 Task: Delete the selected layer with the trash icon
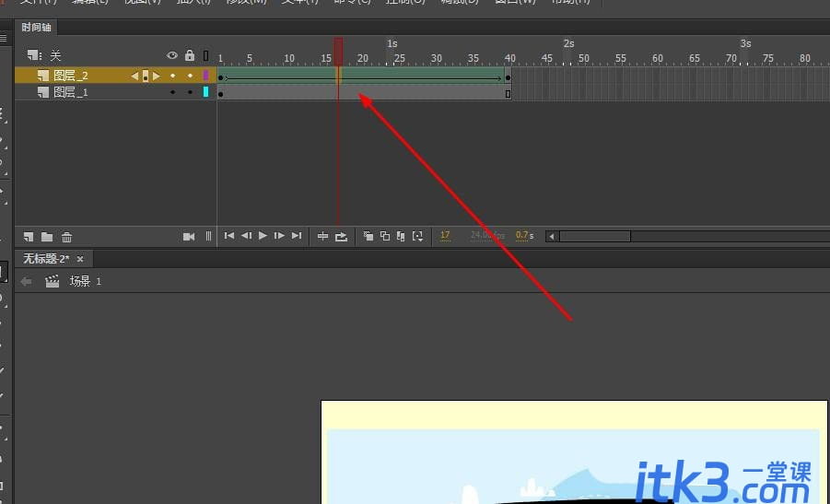[66, 237]
